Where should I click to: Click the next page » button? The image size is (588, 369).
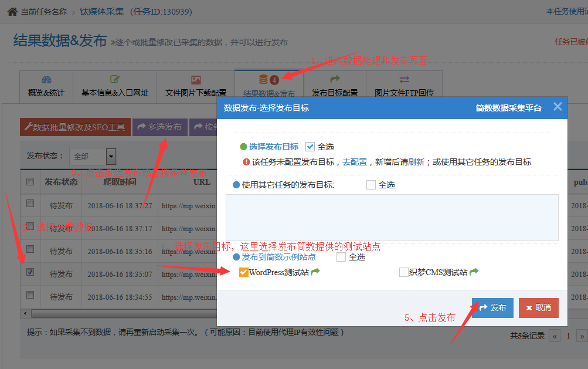tap(582, 336)
